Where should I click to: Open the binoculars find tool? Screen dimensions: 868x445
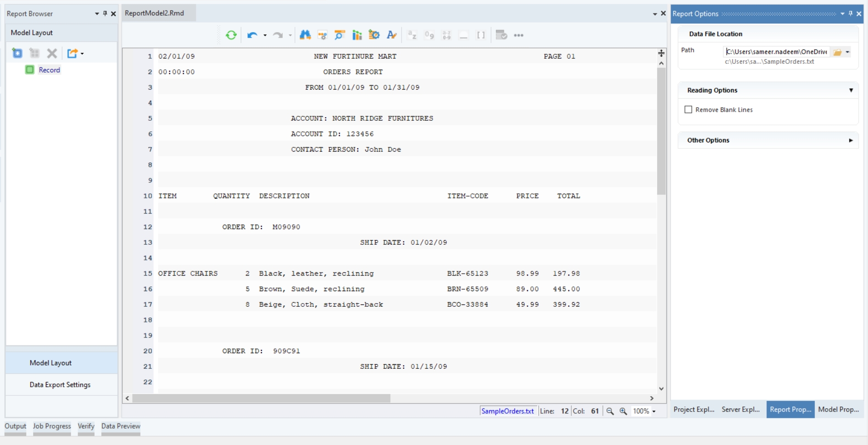coord(305,35)
